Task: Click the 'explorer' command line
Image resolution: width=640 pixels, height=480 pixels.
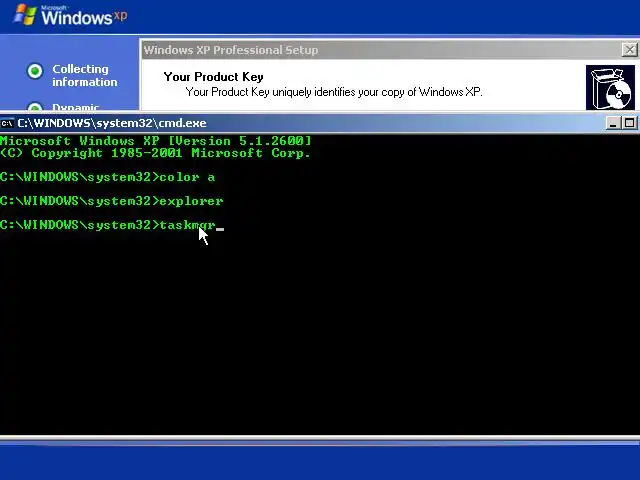Action: [x=112, y=201]
